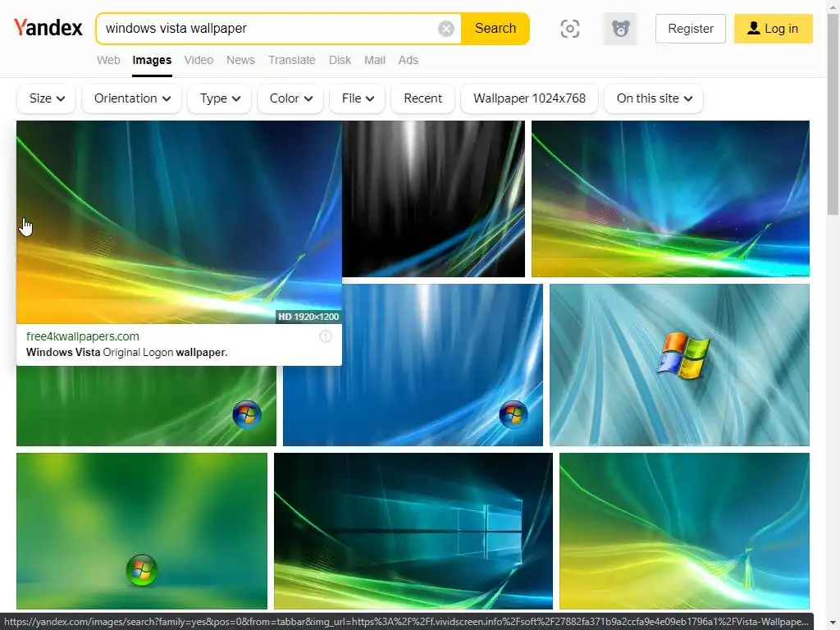
Task: Expand the On this site dropdown
Action: [x=654, y=98]
